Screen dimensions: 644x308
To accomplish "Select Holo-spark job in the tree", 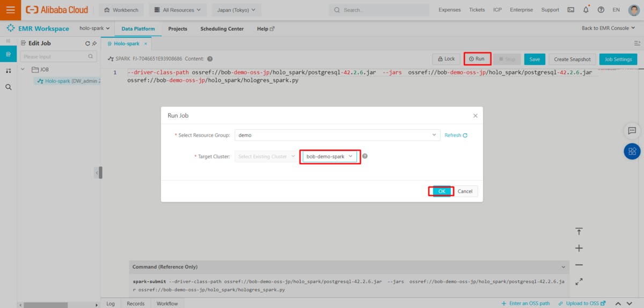I will pos(68,81).
